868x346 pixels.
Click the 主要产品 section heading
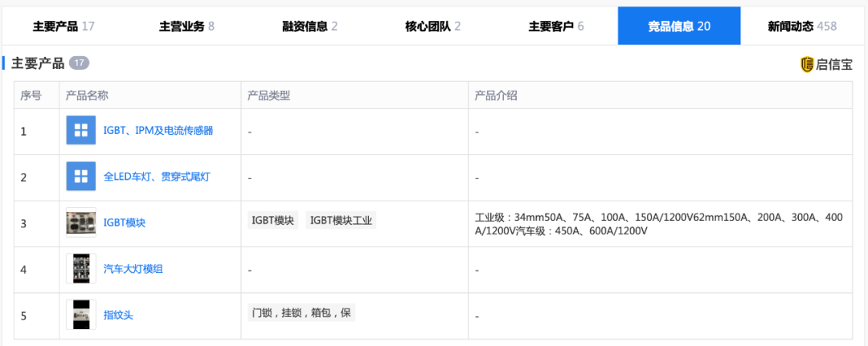39,63
